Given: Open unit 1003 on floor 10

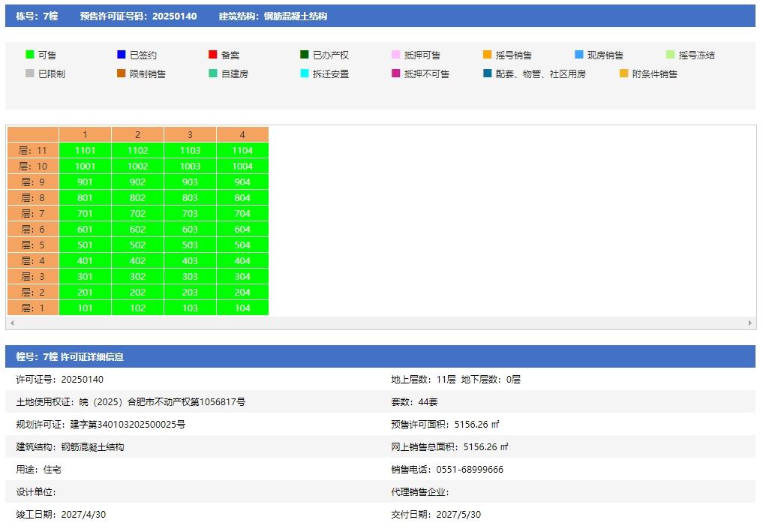Looking at the screenshot, I should (x=190, y=166).
